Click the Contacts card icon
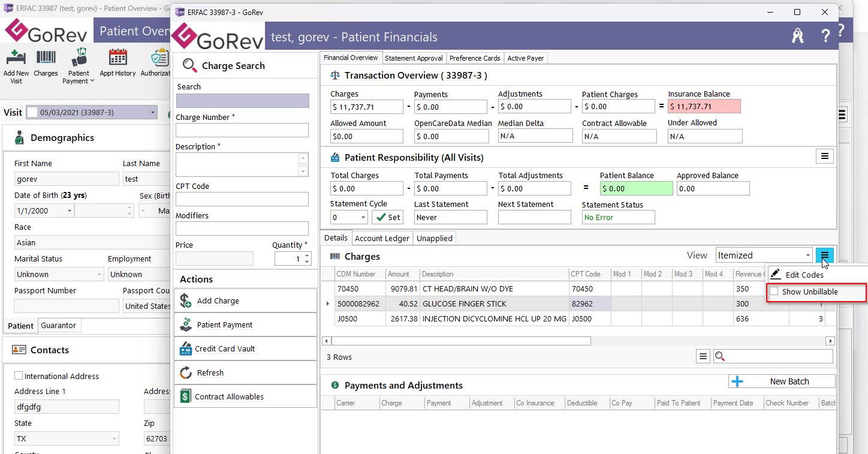The height and width of the screenshot is (454, 868). click(x=19, y=350)
